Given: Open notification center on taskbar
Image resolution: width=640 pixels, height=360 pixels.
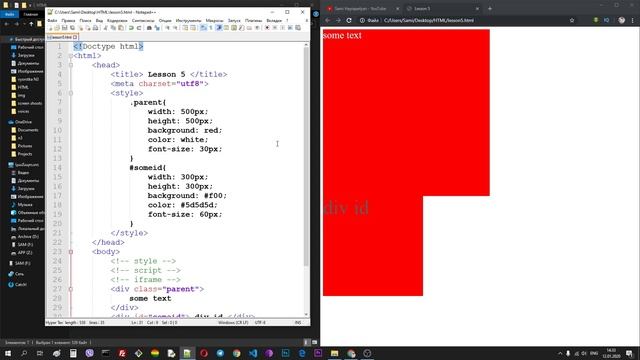Looking at the screenshot, I should (x=629, y=353).
